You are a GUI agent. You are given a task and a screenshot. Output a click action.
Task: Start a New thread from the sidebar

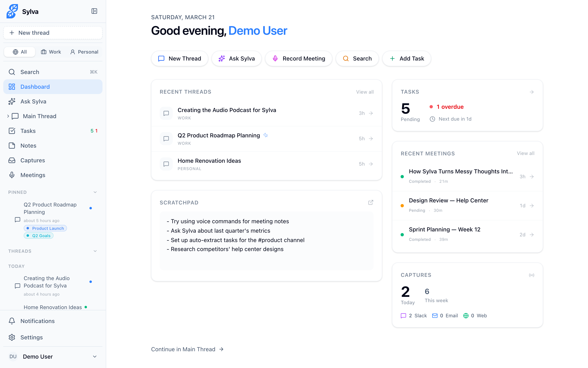tap(53, 33)
